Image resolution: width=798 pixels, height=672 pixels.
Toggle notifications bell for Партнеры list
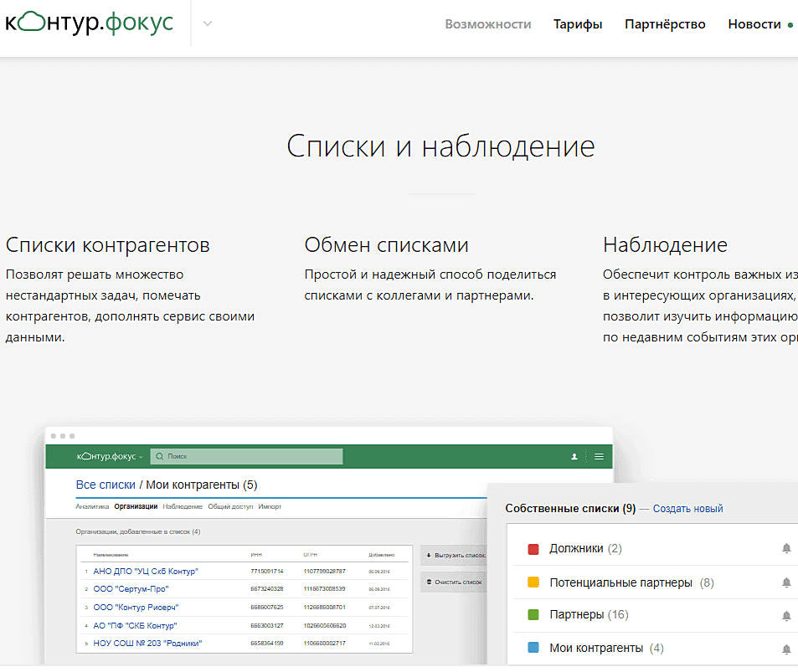click(786, 615)
